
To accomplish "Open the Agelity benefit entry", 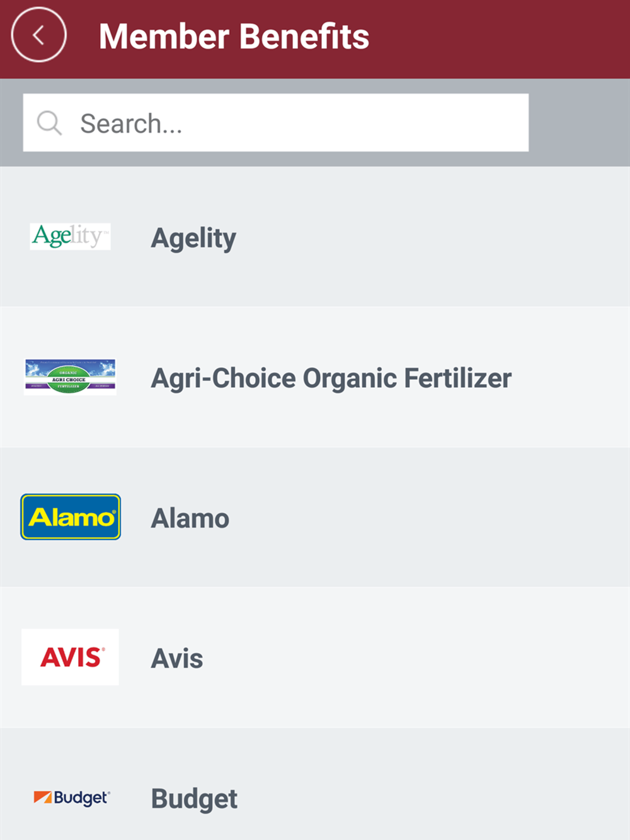I will [x=193, y=238].
